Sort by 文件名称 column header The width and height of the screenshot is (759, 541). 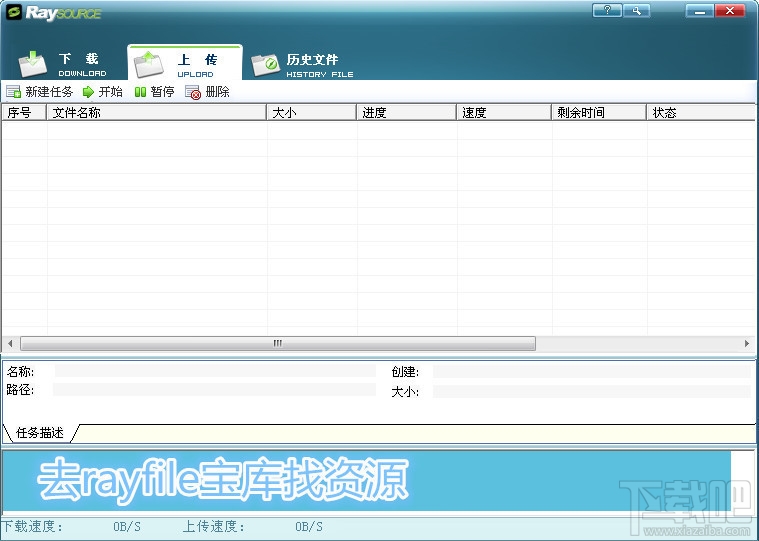tap(156, 112)
